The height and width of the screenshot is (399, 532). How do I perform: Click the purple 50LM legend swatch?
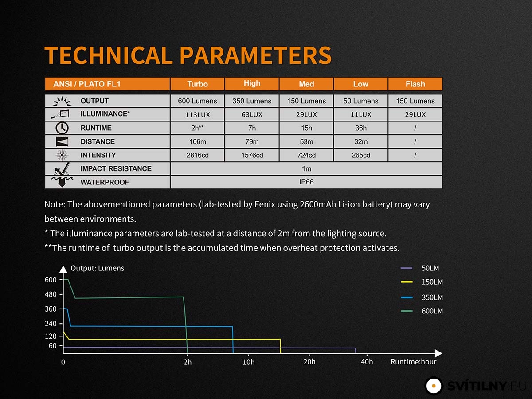coord(407,268)
